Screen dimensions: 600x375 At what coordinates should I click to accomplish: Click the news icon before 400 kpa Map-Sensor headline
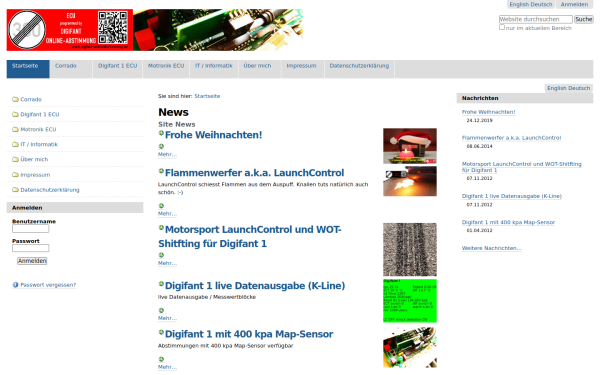161,332
